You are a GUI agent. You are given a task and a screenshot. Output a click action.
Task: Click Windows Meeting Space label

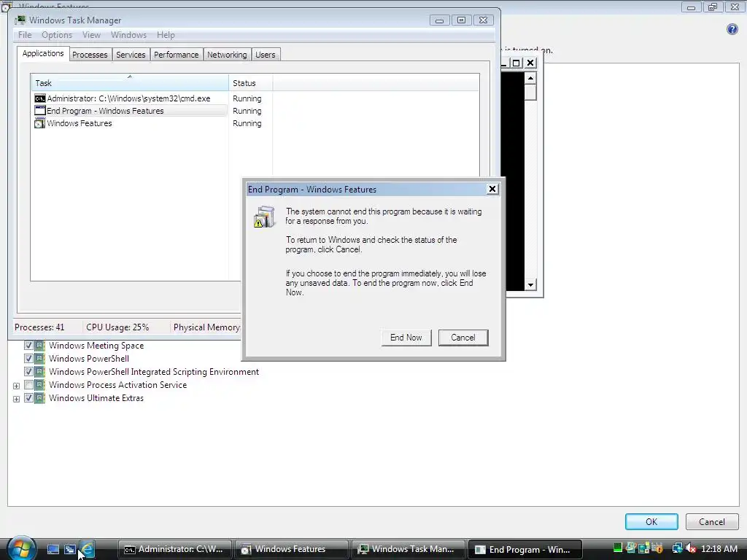(x=96, y=346)
